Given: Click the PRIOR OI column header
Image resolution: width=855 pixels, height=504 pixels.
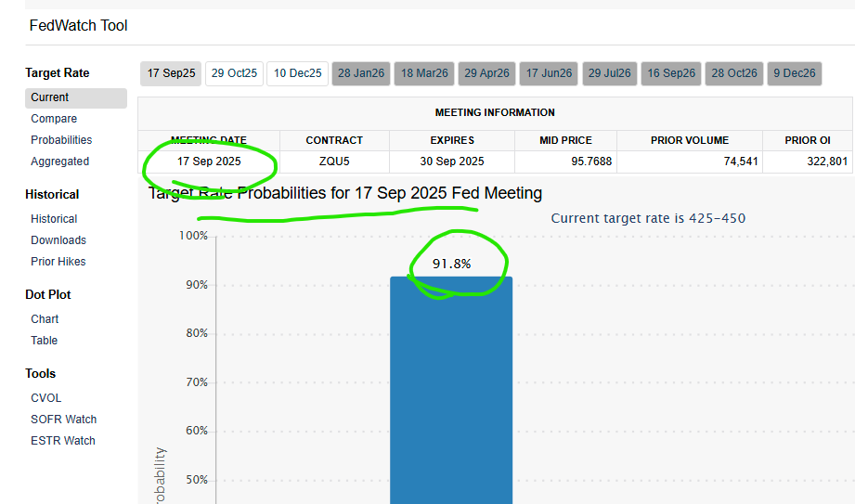Looking at the screenshot, I should pos(808,140).
